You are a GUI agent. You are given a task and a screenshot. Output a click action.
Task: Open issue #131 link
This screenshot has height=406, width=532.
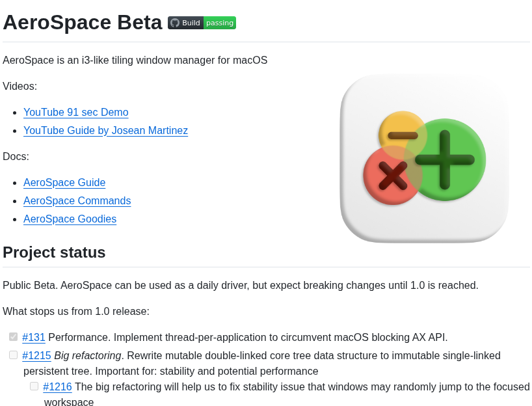tap(34, 337)
